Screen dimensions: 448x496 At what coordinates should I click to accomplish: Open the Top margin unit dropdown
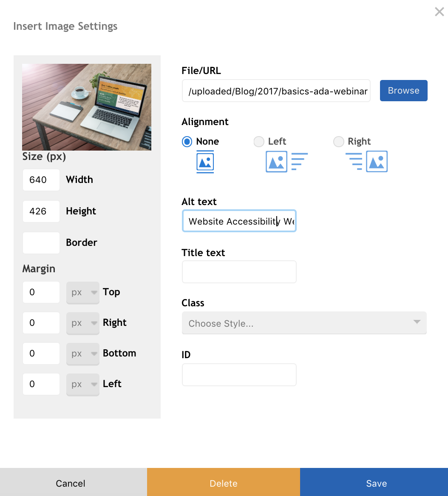82,292
